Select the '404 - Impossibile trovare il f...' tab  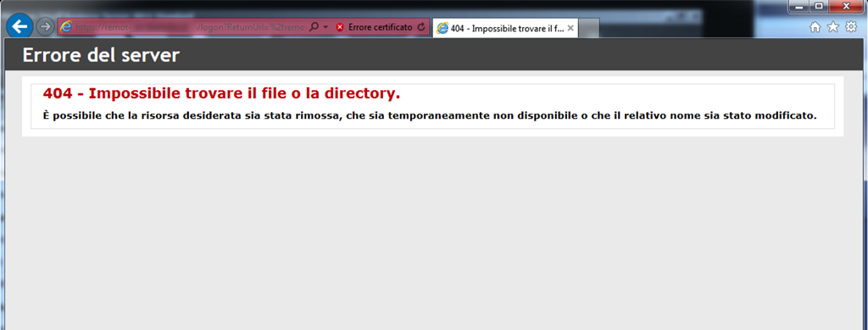click(x=505, y=28)
